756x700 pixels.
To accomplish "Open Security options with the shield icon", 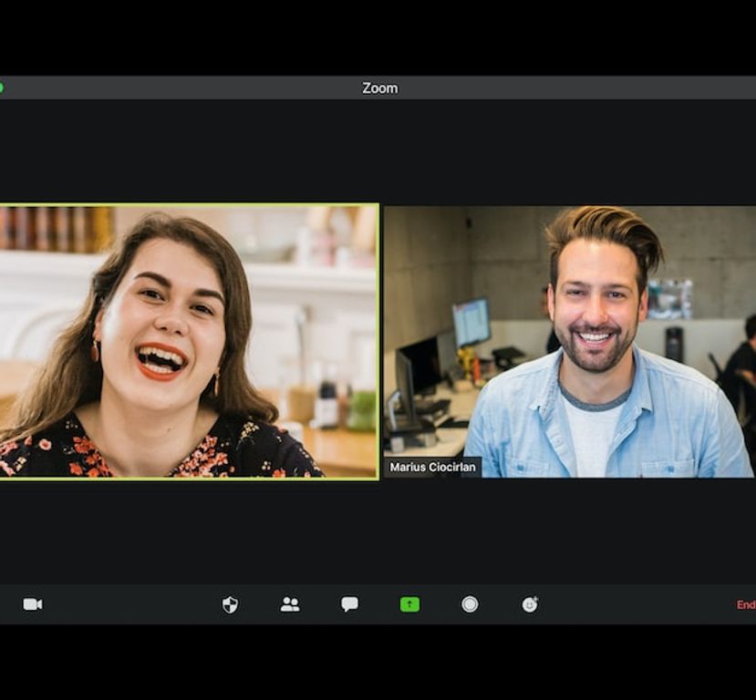I will coord(231,604).
